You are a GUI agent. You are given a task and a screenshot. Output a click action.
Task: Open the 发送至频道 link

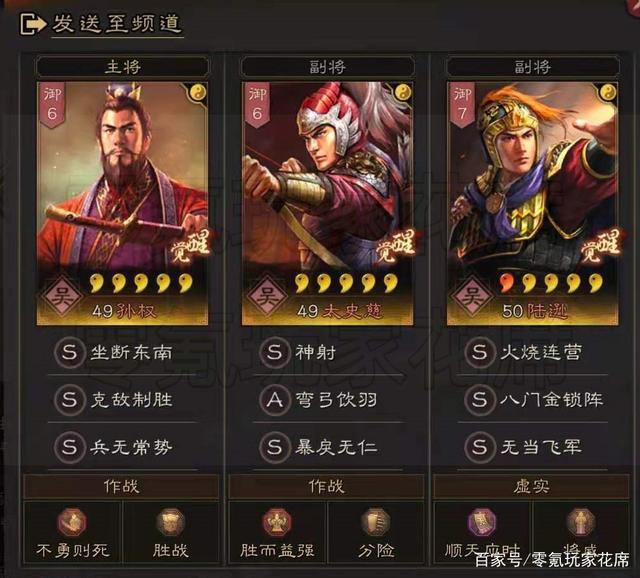pos(117,23)
